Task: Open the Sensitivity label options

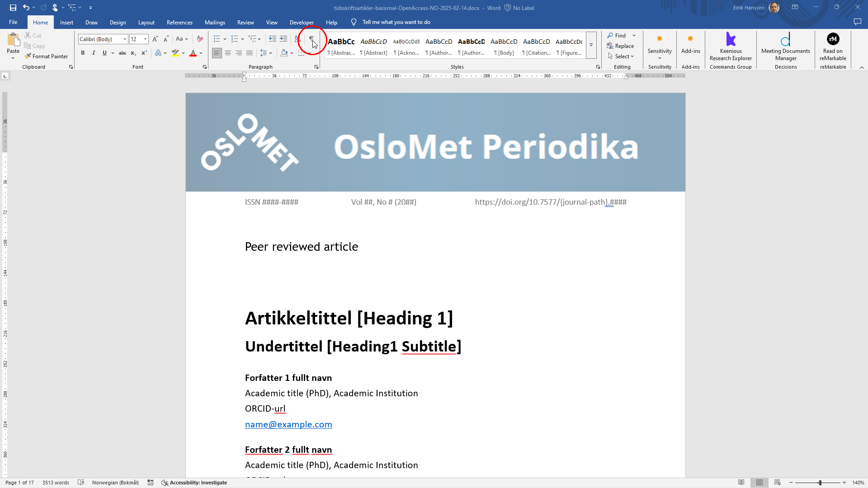Action: point(659,47)
